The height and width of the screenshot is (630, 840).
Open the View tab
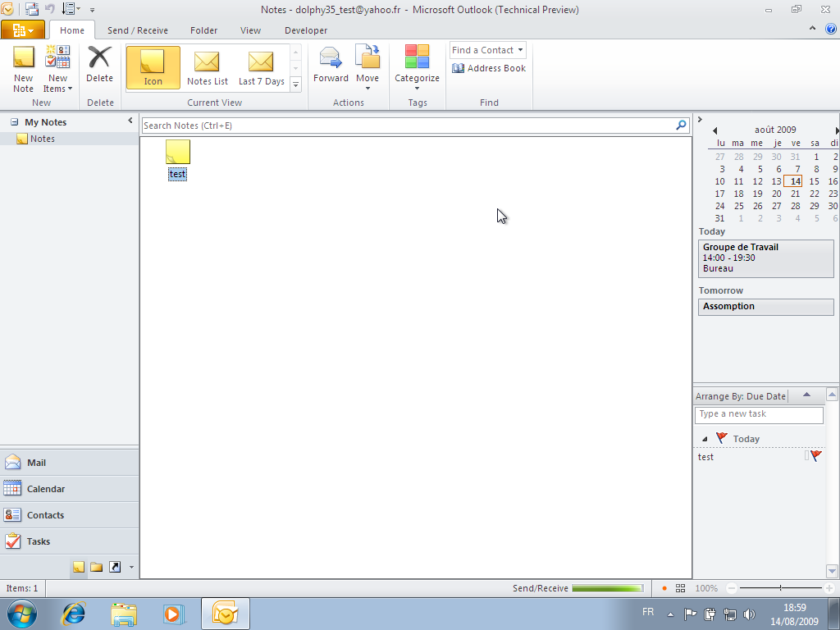click(250, 30)
